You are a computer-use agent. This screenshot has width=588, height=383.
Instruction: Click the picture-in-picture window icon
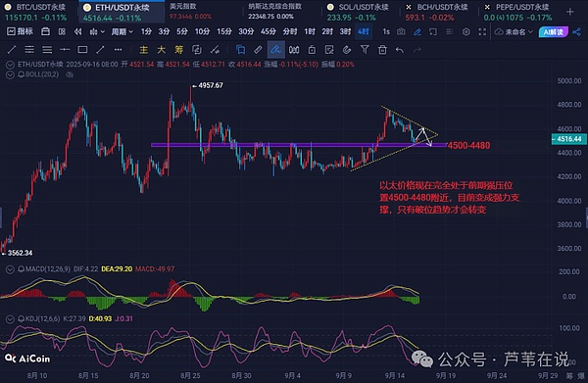433,32
